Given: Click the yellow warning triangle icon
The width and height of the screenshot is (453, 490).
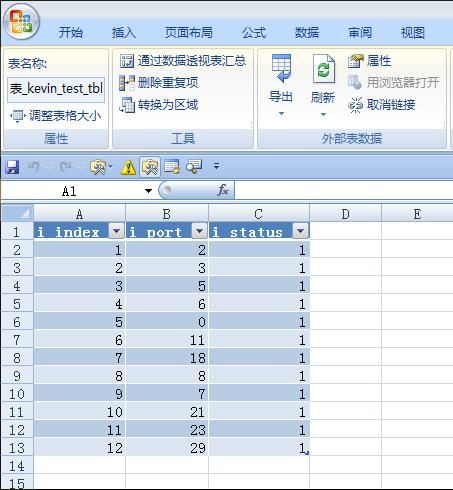Looking at the screenshot, I should pyautogui.click(x=128, y=167).
